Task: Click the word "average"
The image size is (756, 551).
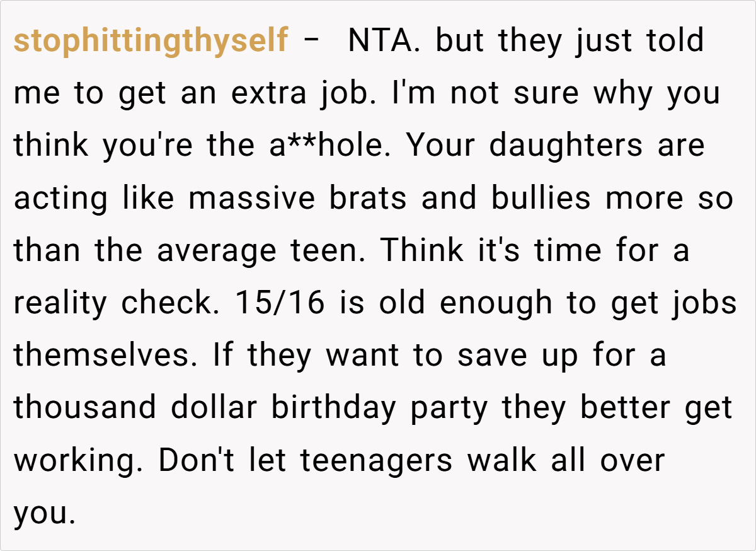Action: click(x=216, y=251)
